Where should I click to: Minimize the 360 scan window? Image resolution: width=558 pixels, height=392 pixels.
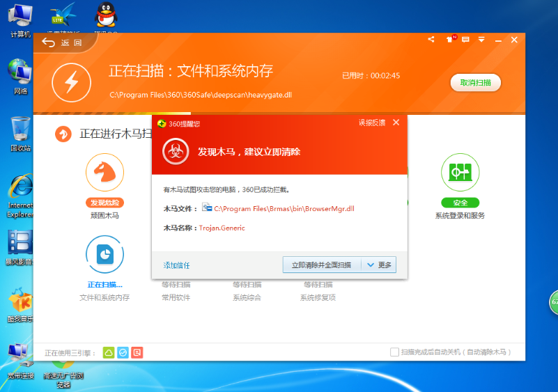pos(498,40)
